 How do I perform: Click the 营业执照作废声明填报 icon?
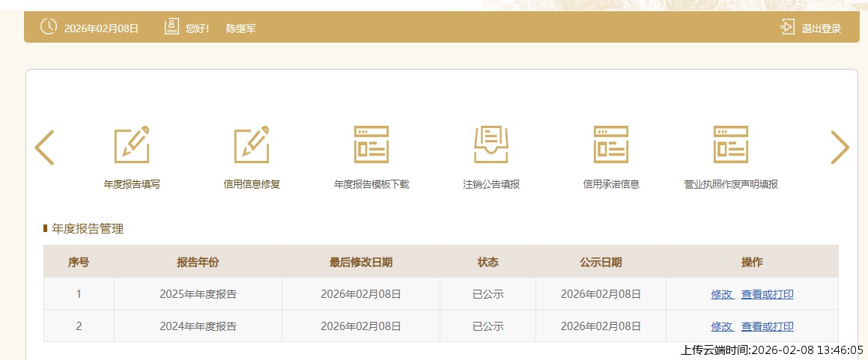pos(731,145)
